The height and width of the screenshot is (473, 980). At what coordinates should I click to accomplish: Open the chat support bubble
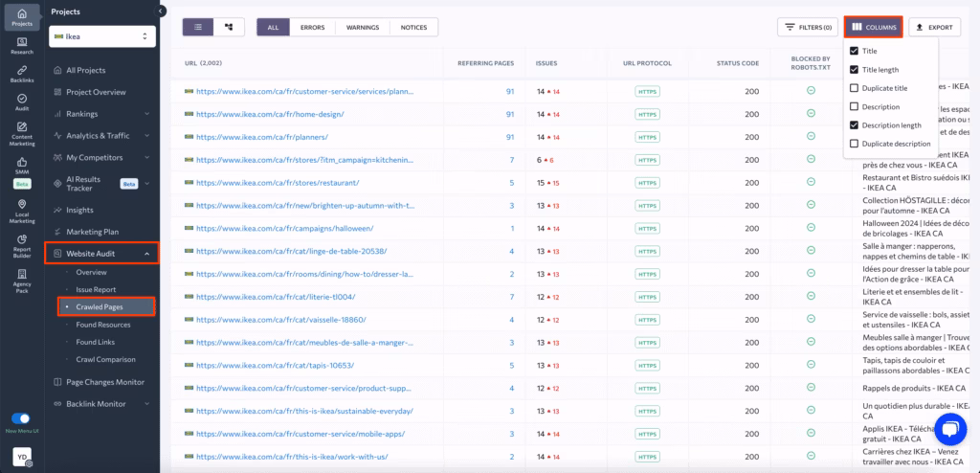click(950, 428)
